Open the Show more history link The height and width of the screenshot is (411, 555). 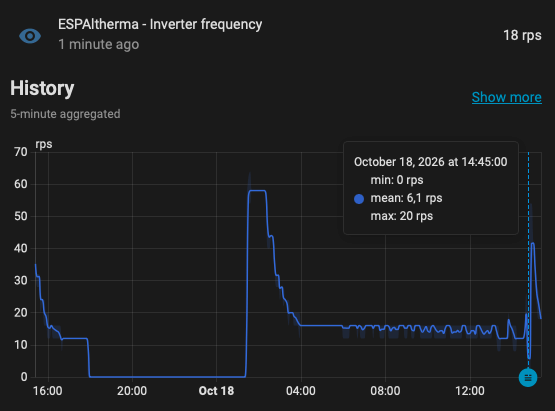pyautogui.click(x=507, y=97)
